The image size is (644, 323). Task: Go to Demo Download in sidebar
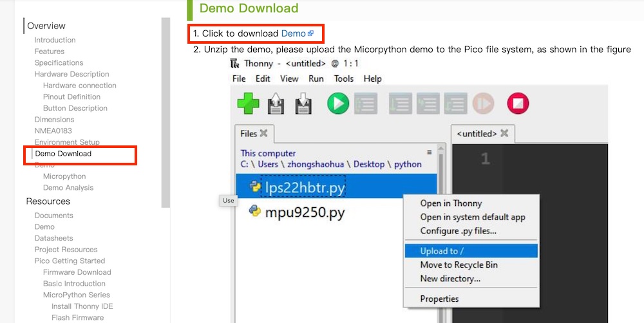point(63,154)
